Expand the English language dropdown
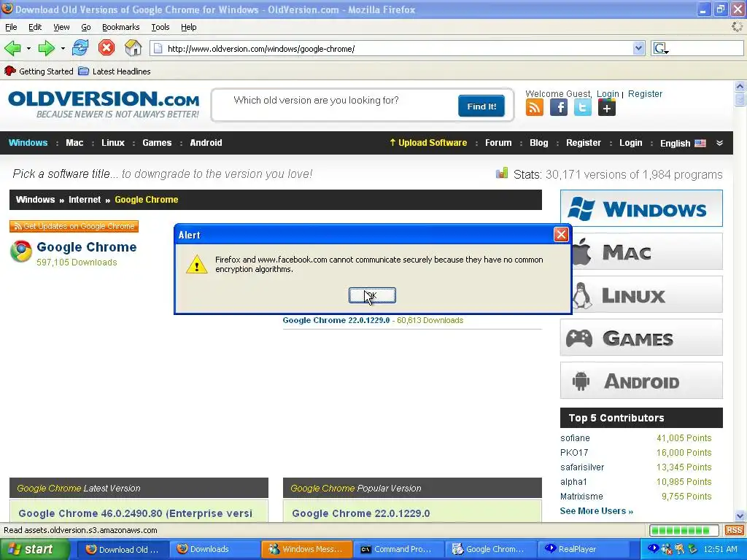This screenshot has width=747, height=560. point(683,144)
